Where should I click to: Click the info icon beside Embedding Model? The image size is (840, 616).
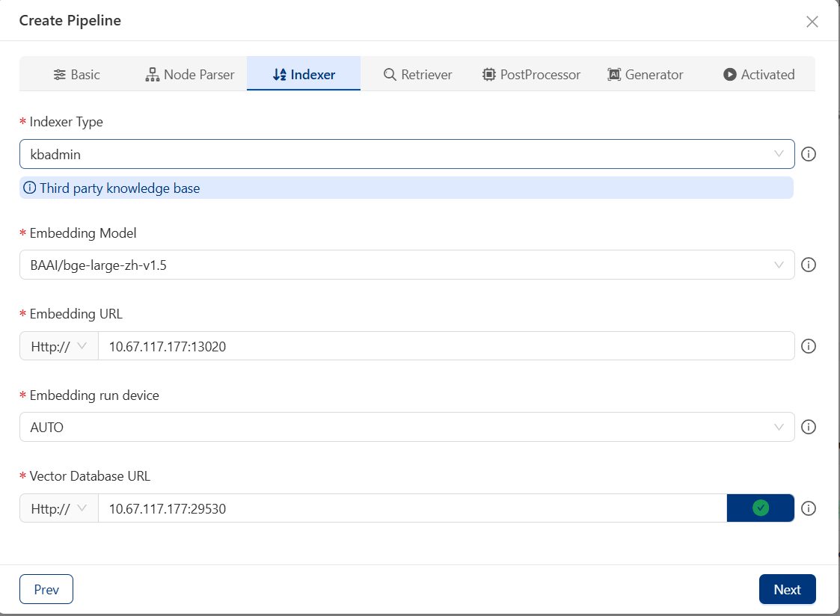[808, 265]
